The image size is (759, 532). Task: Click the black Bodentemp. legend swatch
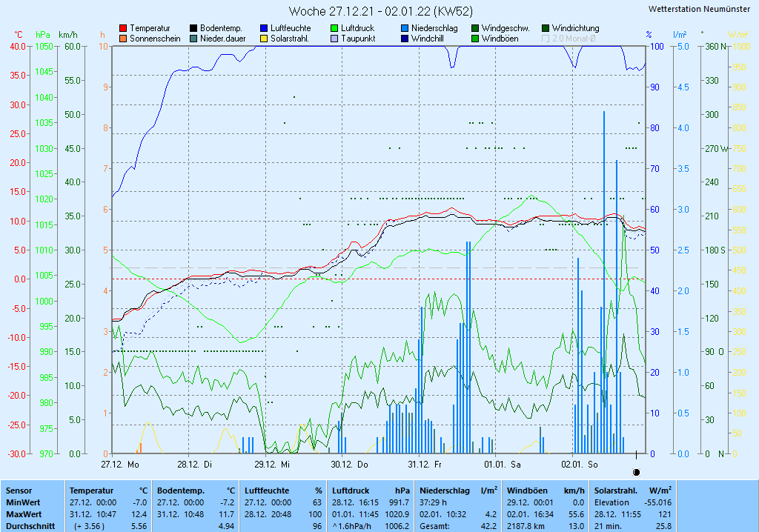(193, 29)
